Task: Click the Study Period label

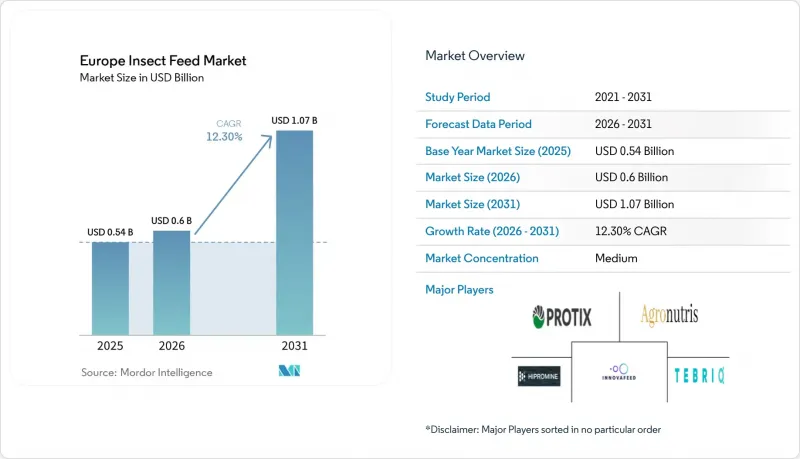Action: (458, 97)
